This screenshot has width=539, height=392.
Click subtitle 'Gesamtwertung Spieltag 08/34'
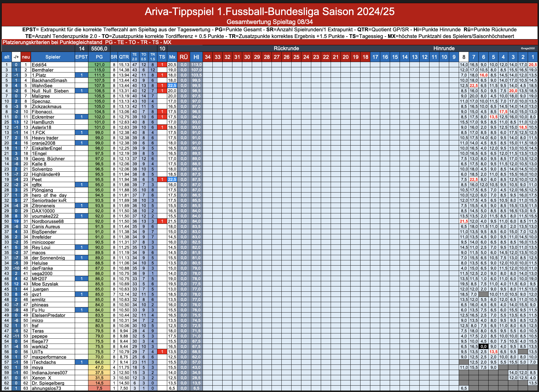pos(269,22)
